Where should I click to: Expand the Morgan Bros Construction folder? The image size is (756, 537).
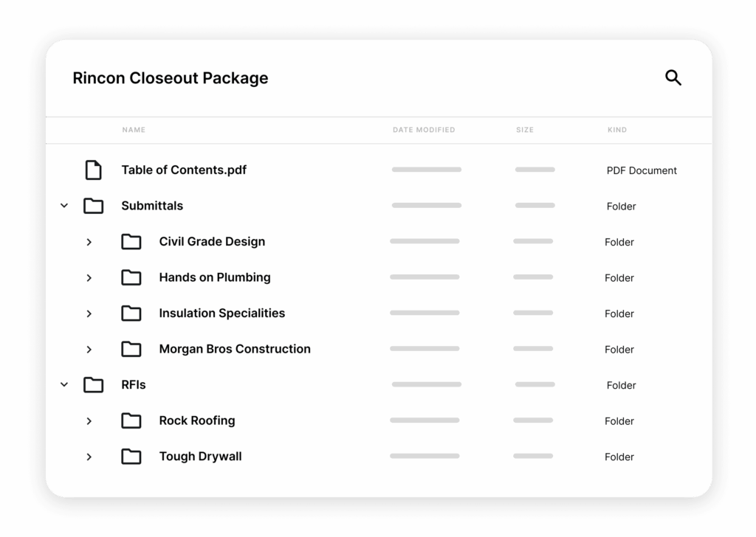89,350
